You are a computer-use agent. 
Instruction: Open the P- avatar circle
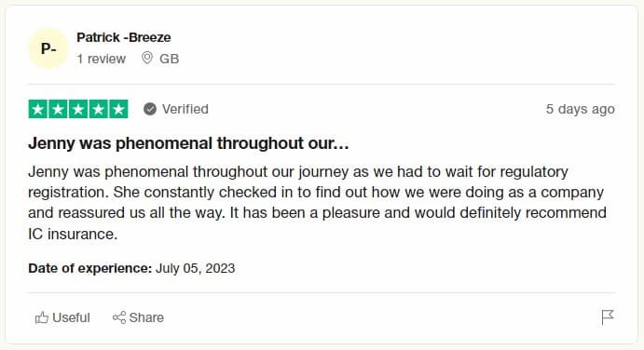tap(48, 48)
